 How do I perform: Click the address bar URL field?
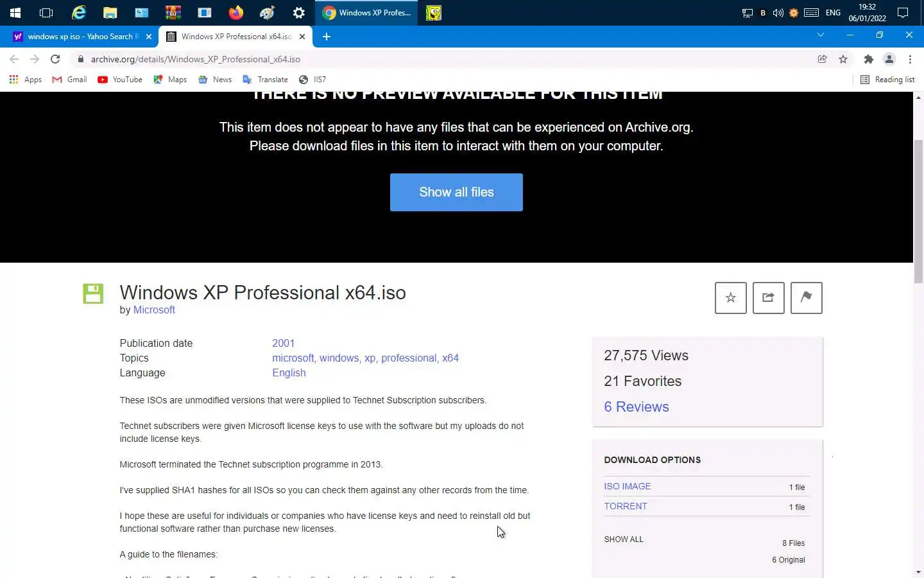443,59
